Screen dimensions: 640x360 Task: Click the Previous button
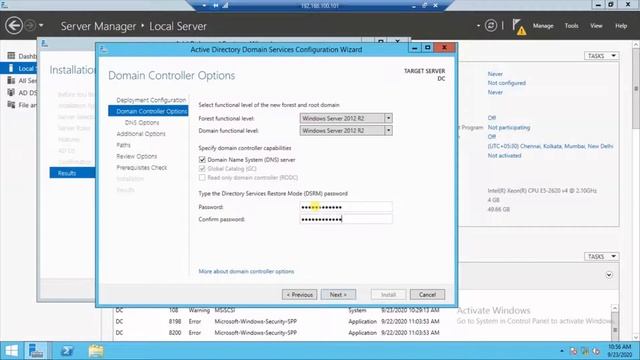click(299, 294)
